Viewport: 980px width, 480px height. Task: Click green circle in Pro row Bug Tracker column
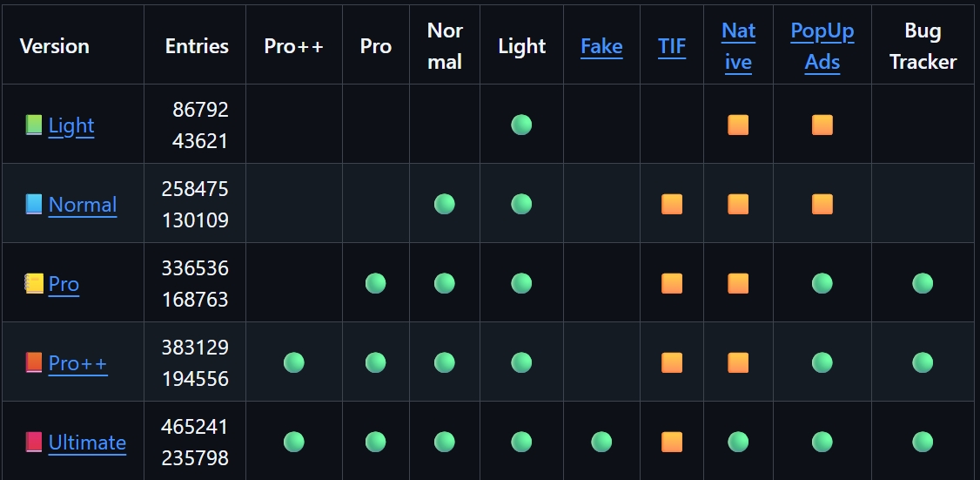[x=923, y=283]
